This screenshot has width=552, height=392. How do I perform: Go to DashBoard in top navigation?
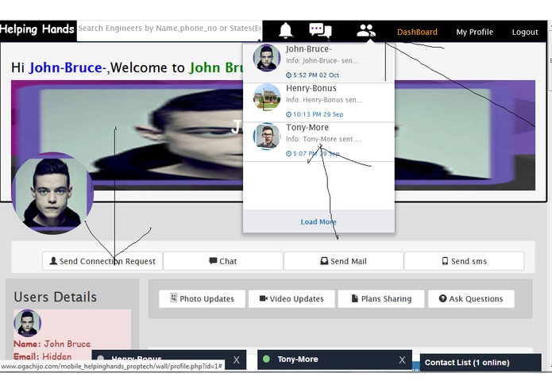417,32
